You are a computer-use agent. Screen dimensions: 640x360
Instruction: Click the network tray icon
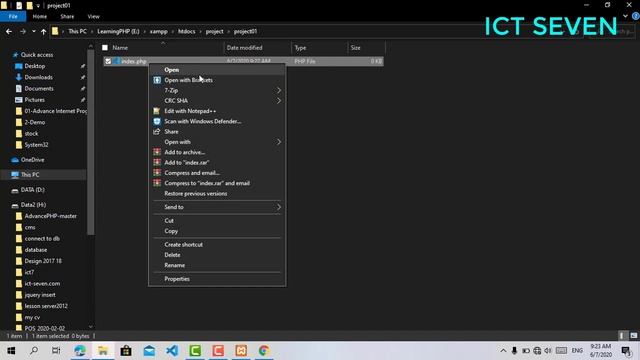[537, 351]
